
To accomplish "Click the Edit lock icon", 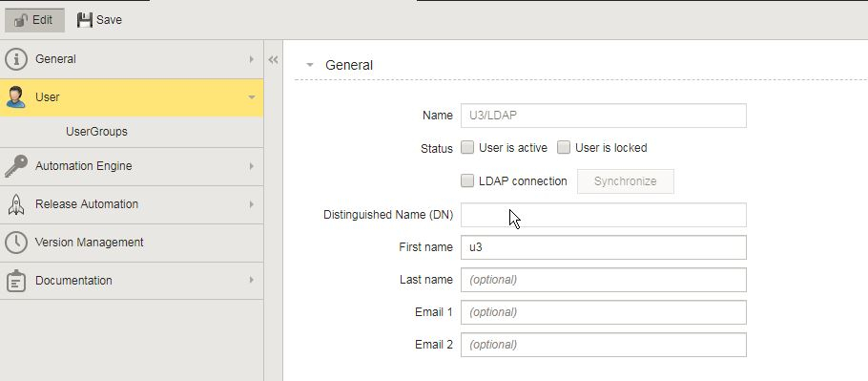I will (x=20, y=20).
